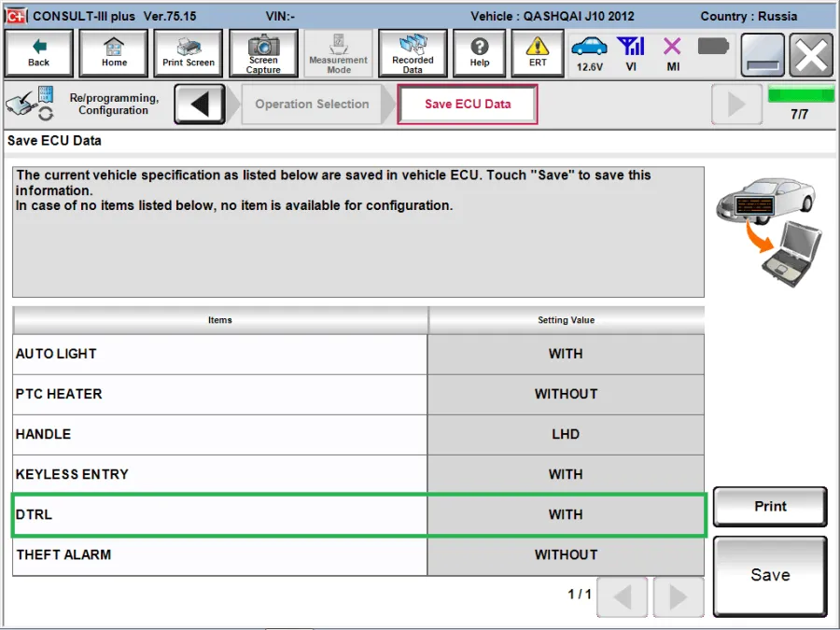Select the DTRL item row
The image size is (840, 630).
(358, 515)
